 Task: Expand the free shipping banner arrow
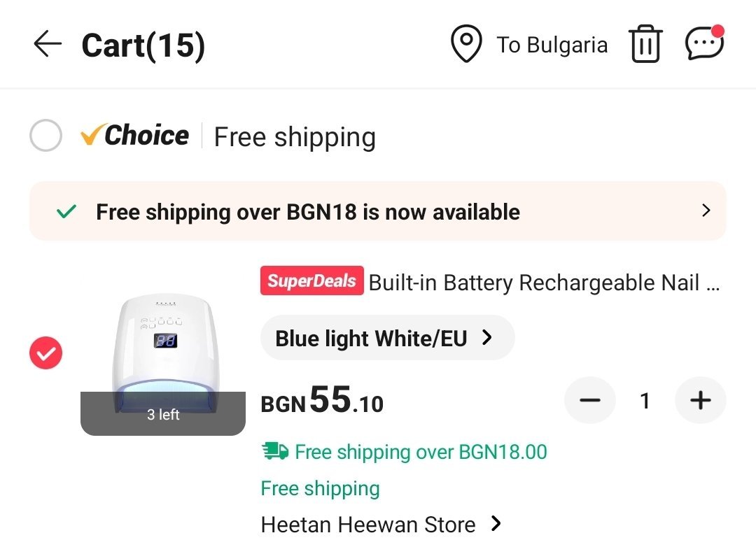pyautogui.click(x=706, y=211)
